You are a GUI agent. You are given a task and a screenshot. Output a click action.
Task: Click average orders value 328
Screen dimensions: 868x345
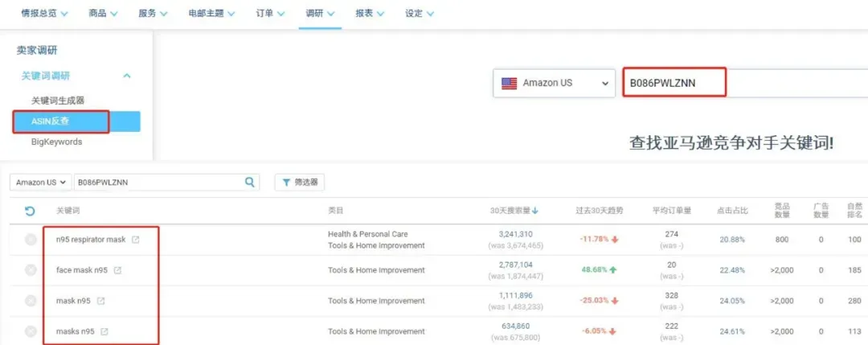coord(671,295)
